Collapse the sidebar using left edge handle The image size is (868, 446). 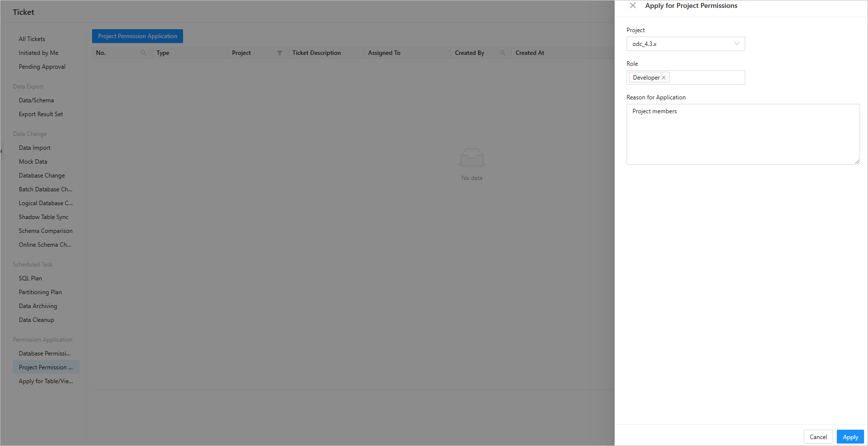point(1,151)
